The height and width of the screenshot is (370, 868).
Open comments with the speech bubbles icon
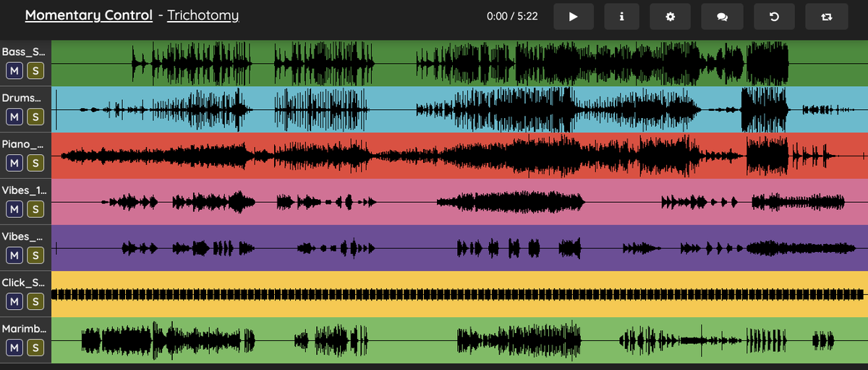pyautogui.click(x=722, y=17)
